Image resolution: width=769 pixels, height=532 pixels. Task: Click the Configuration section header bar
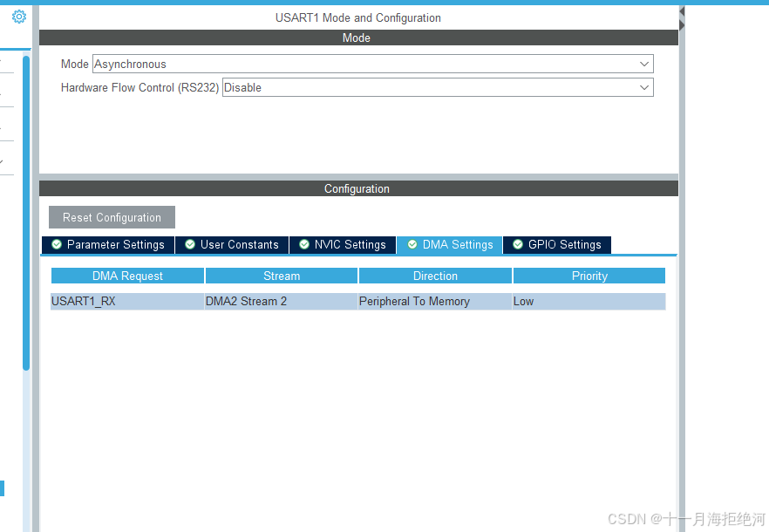pyautogui.click(x=358, y=188)
